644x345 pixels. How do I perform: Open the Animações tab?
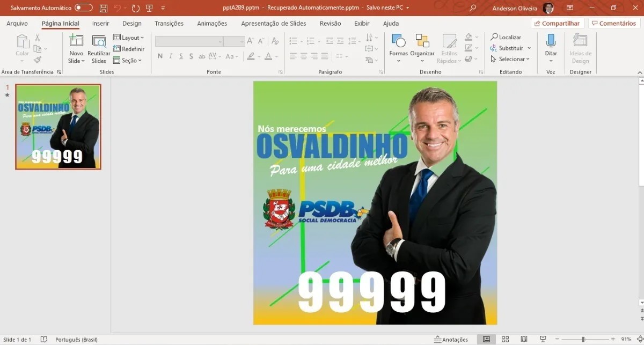point(212,24)
